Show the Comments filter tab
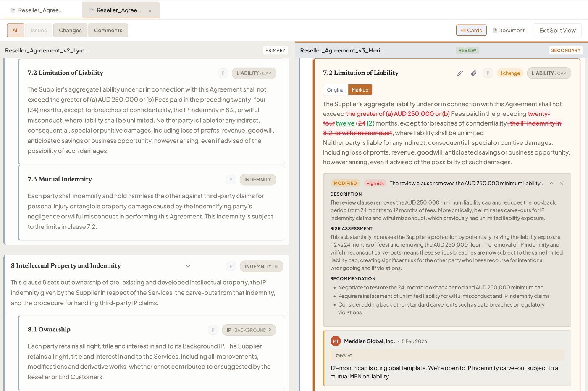This screenshot has width=588, height=391. point(108,30)
